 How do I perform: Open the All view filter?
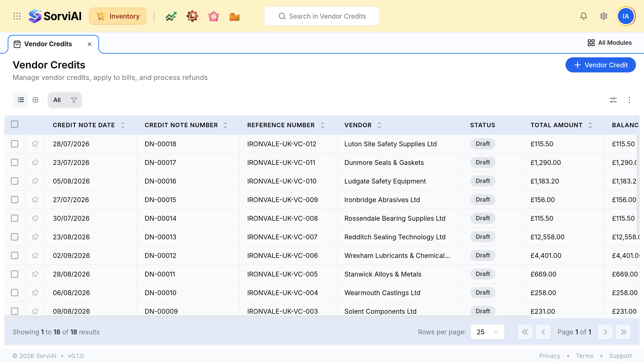57,100
